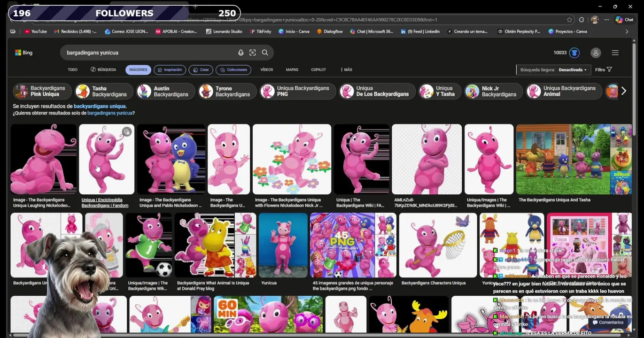Open the Yunicua costume thumbnail
The image size is (644, 338).
[283, 245]
